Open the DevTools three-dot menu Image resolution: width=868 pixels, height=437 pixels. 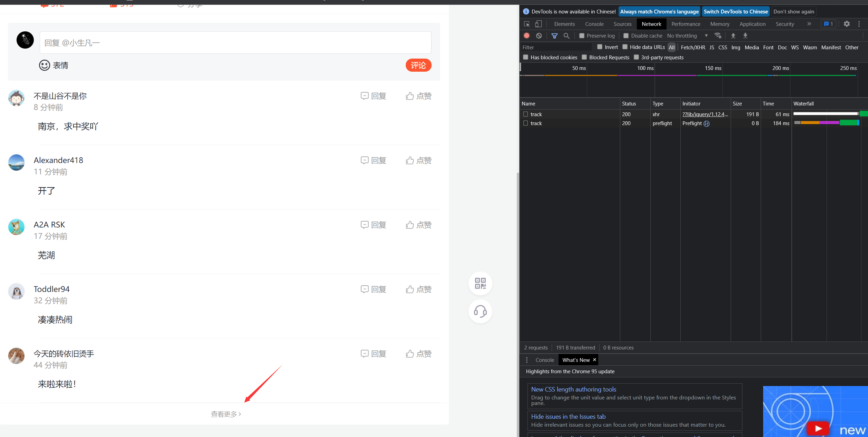tap(859, 24)
